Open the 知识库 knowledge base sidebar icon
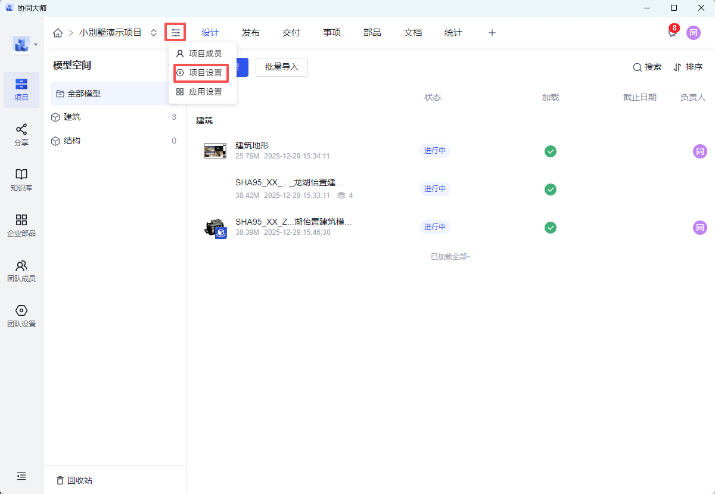Image resolution: width=715 pixels, height=494 pixels. pyautogui.click(x=21, y=179)
